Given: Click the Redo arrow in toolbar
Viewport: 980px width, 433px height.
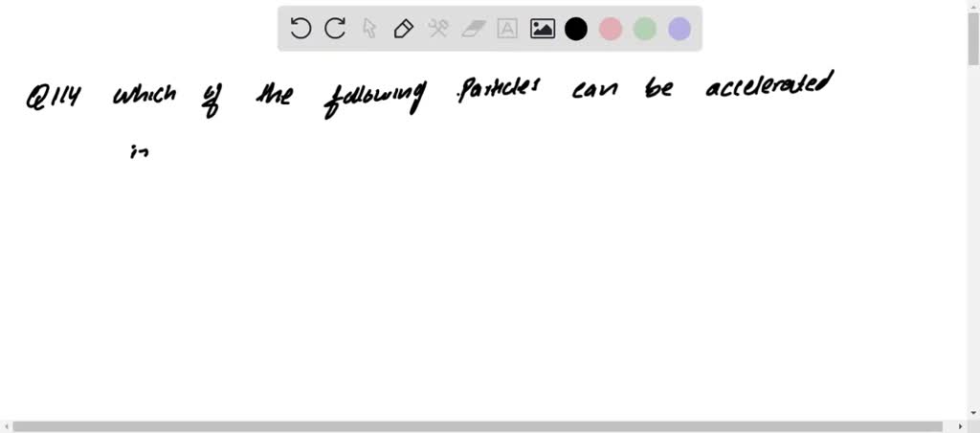Looking at the screenshot, I should 335,29.
